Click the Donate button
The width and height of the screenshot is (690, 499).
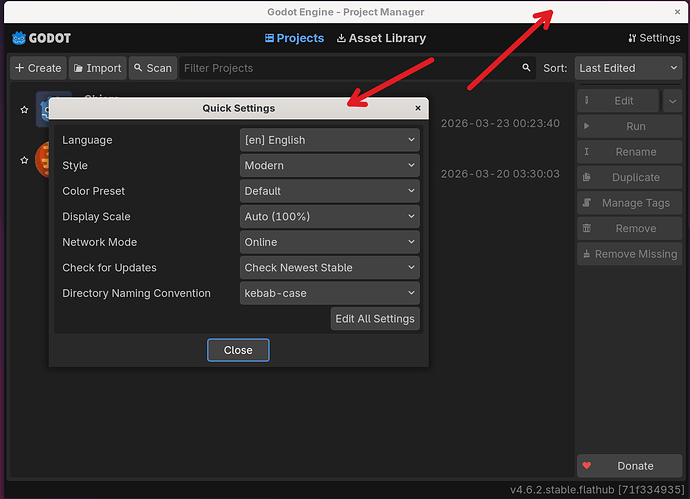[630, 466]
